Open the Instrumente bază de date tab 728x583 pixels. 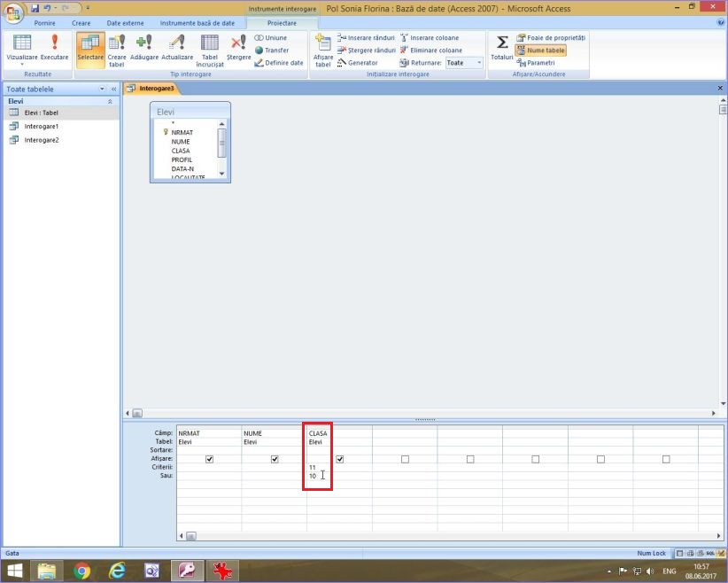(197, 22)
